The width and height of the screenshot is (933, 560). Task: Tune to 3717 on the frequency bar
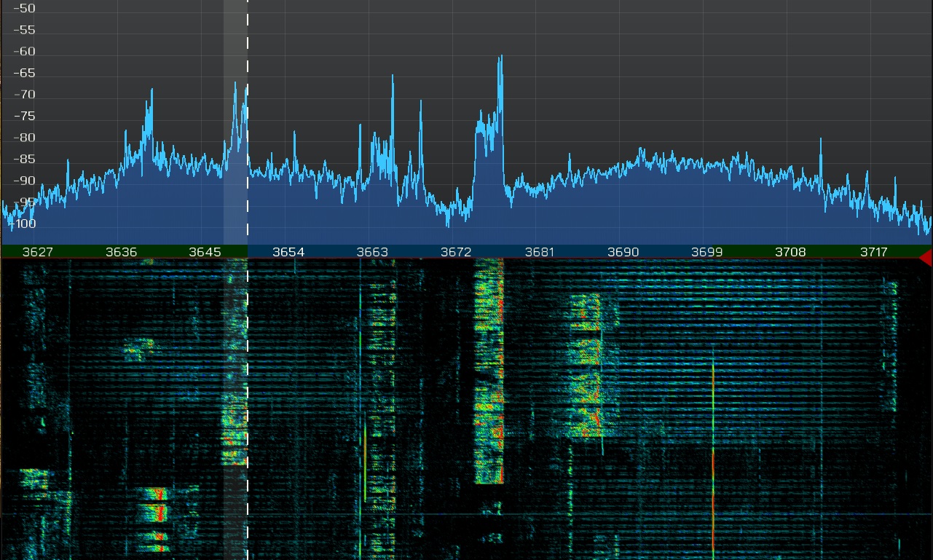[874, 252]
